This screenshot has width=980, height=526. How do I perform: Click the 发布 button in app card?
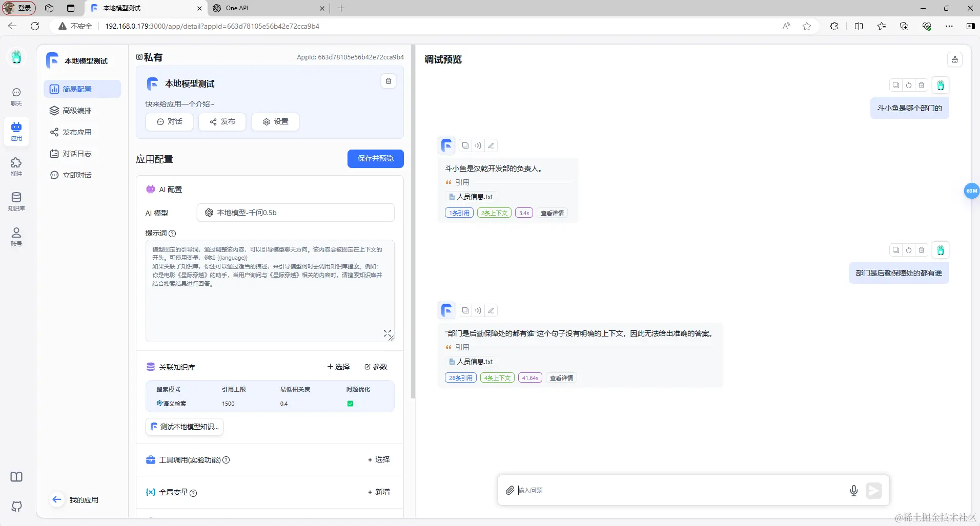click(x=222, y=121)
